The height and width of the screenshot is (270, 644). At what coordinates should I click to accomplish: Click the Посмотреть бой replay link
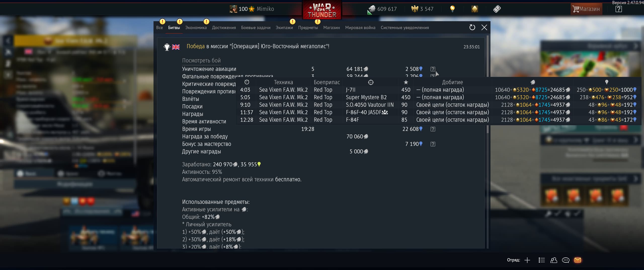[201, 60]
